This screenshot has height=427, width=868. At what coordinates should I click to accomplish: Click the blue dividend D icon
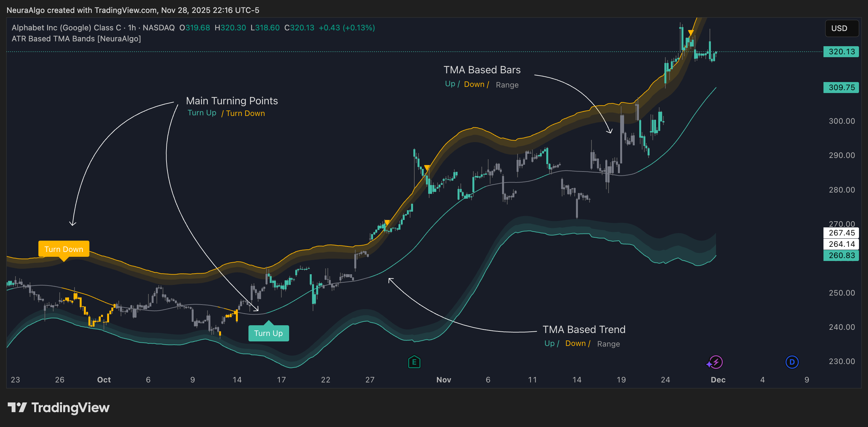[792, 362]
